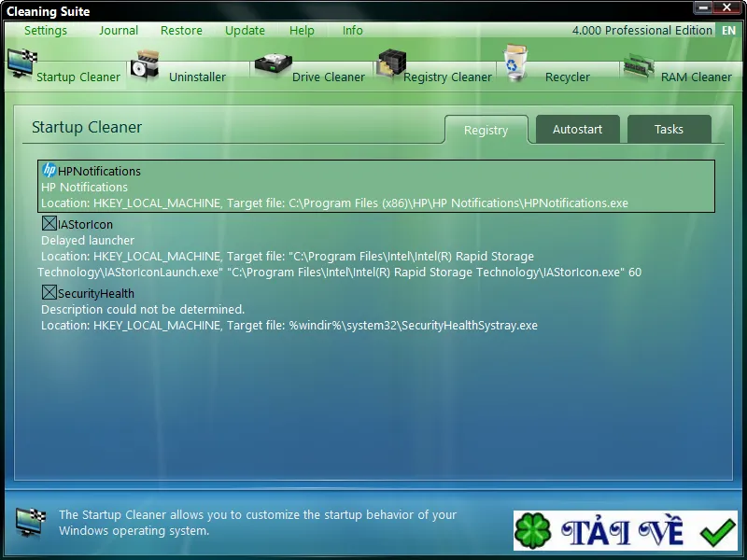This screenshot has width=747, height=560.
Task: Select the HPNotifications entry name
Action: (x=99, y=172)
